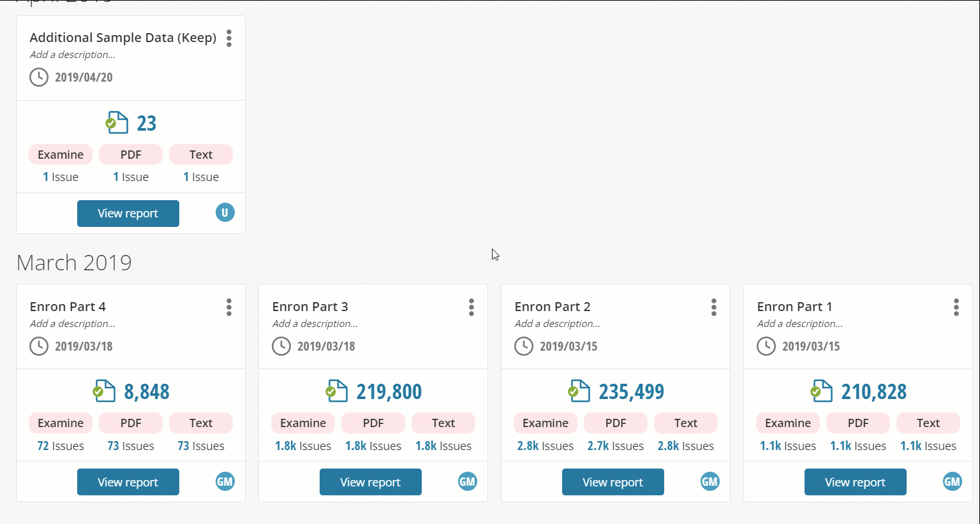View report for Enron Part 2
The width and height of the screenshot is (980, 524).
click(613, 482)
